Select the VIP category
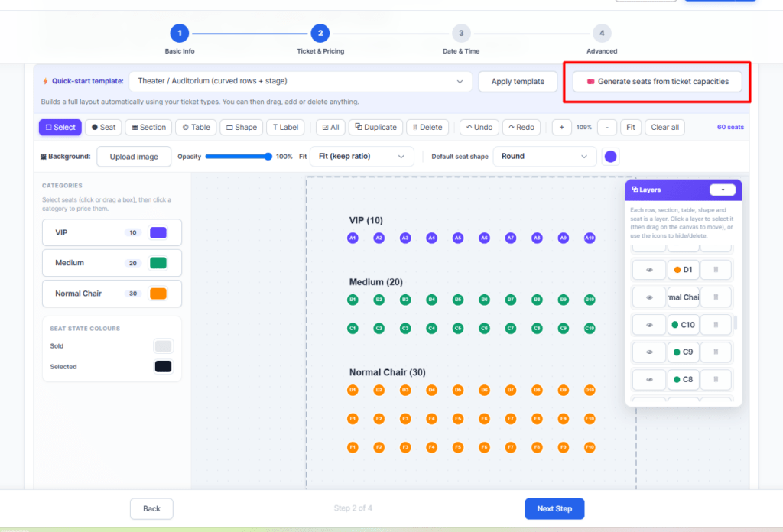The image size is (783, 532). 112,232
